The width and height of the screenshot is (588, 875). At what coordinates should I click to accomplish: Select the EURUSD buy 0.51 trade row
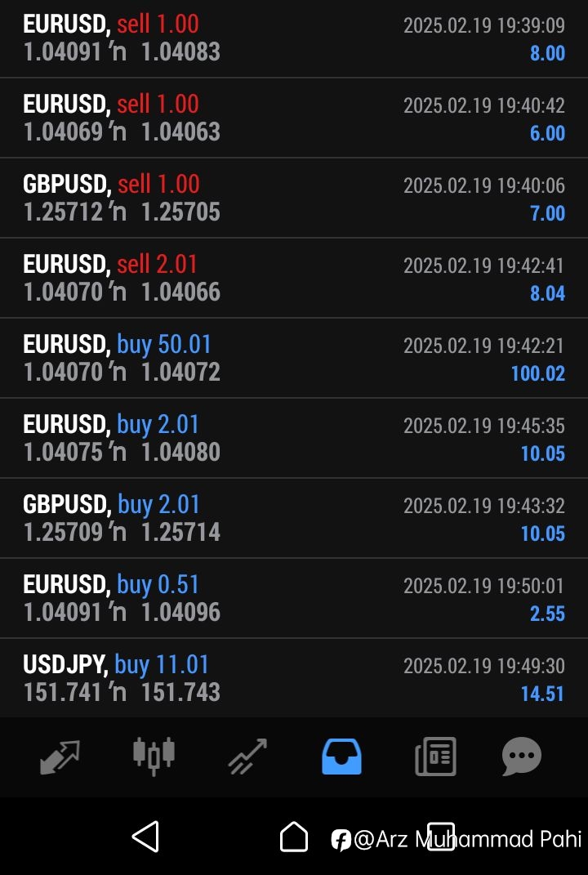(294, 598)
